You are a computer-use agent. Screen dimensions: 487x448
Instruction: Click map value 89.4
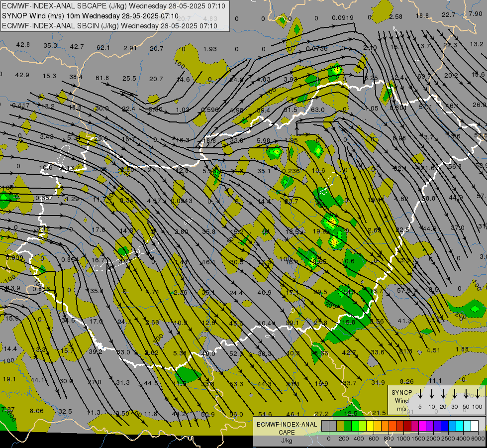coord(264,111)
